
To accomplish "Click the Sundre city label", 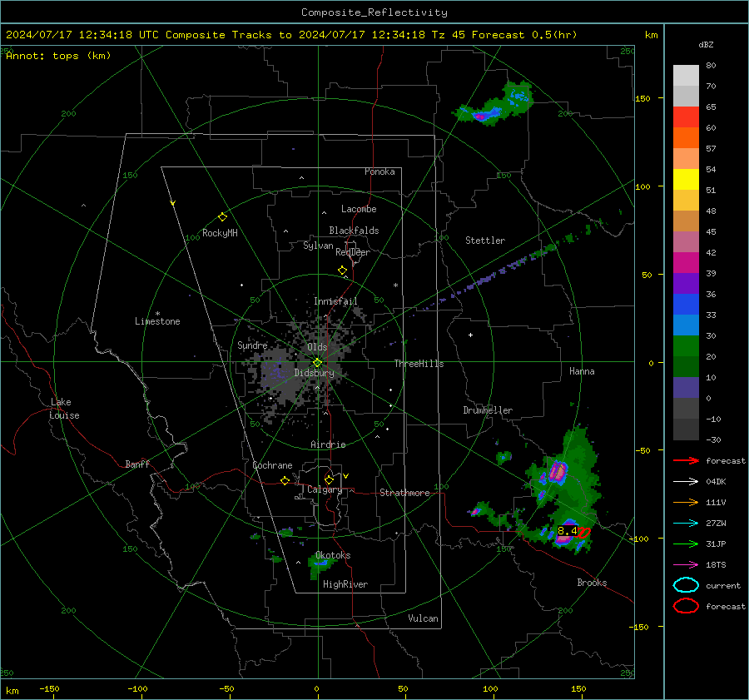I will [x=252, y=345].
